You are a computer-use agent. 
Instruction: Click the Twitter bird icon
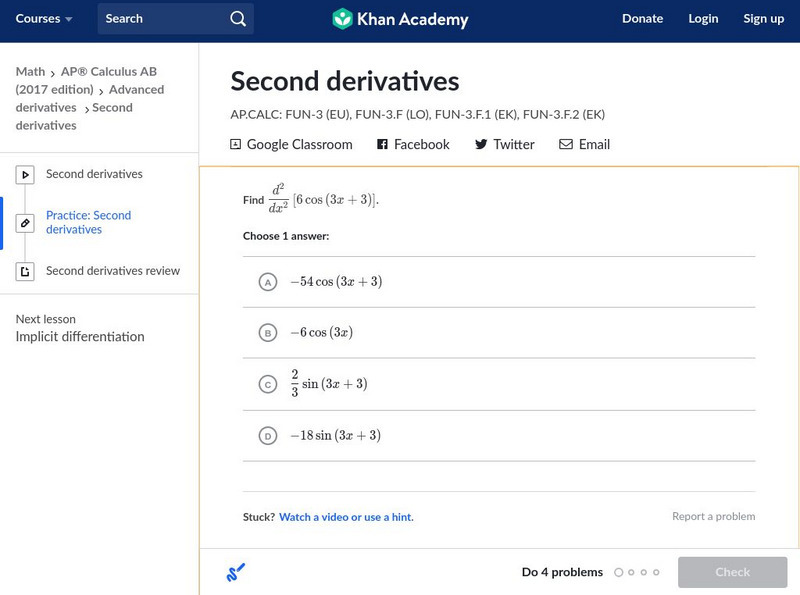(x=481, y=144)
